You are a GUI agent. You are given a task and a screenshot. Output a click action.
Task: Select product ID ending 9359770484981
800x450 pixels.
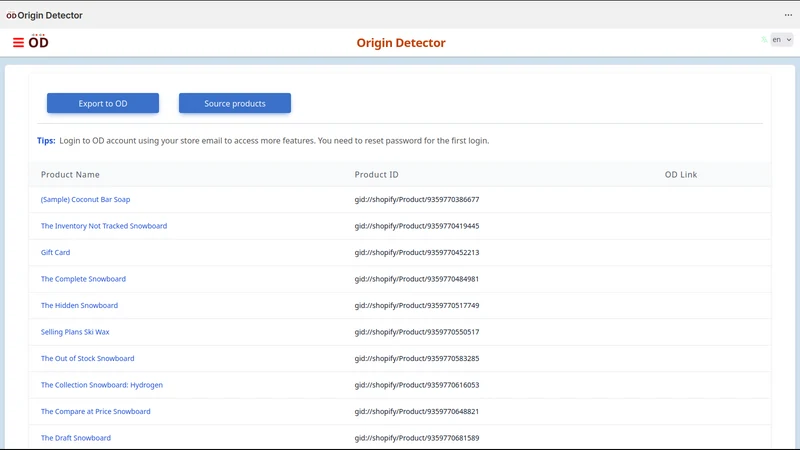coord(417,279)
